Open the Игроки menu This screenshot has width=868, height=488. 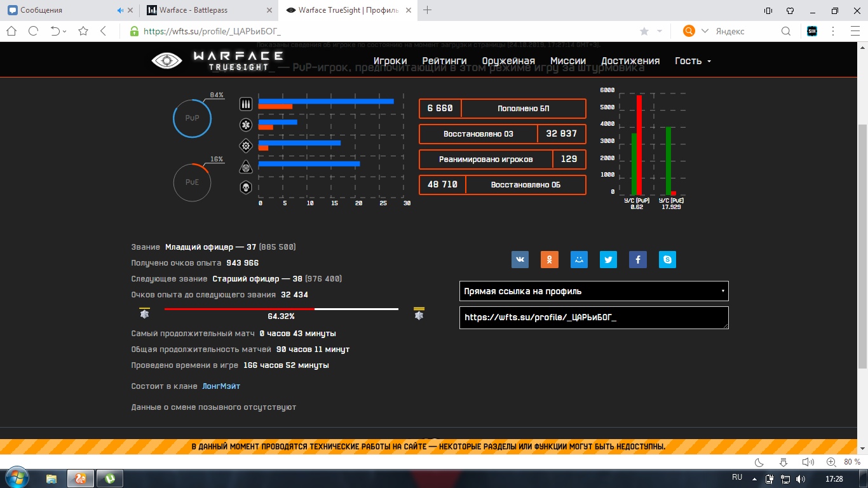[390, 61]
